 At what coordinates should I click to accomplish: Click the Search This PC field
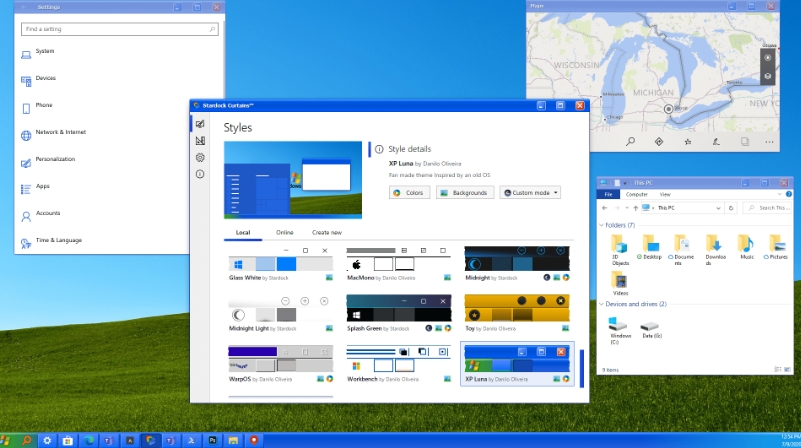point(768,208)
